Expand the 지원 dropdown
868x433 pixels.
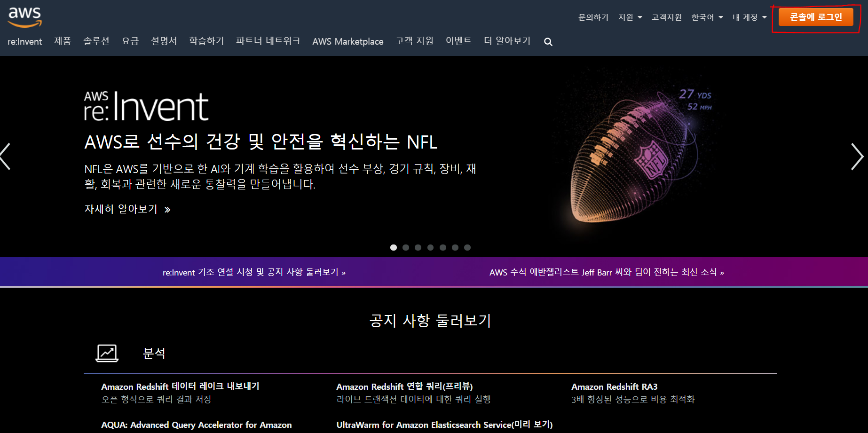pyautogui.click(x=630, y=17)
